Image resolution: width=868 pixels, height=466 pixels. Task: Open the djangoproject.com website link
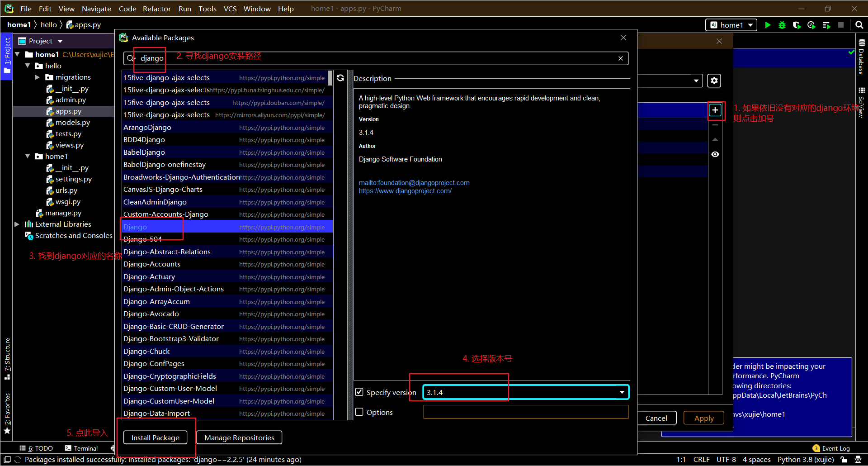(405, 191)
